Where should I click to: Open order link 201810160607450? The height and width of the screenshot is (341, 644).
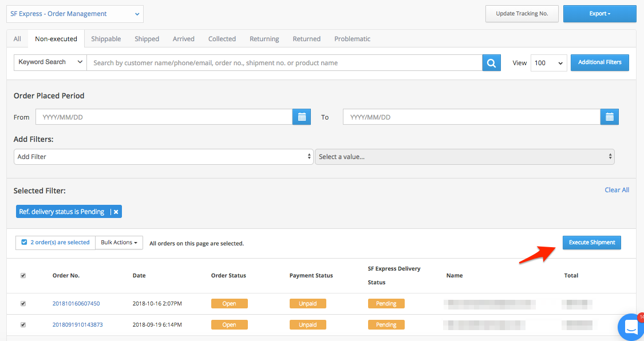(76, 304)
